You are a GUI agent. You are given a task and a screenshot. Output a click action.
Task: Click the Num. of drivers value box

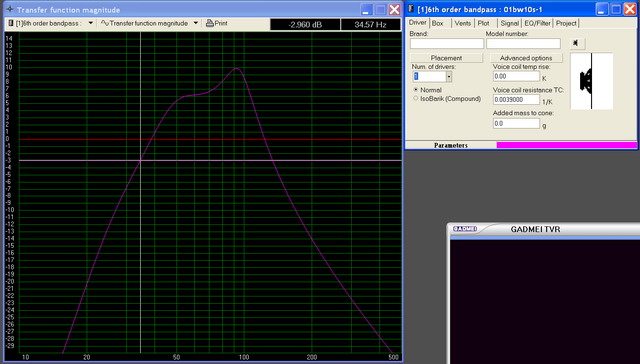(x=429, y=76)
